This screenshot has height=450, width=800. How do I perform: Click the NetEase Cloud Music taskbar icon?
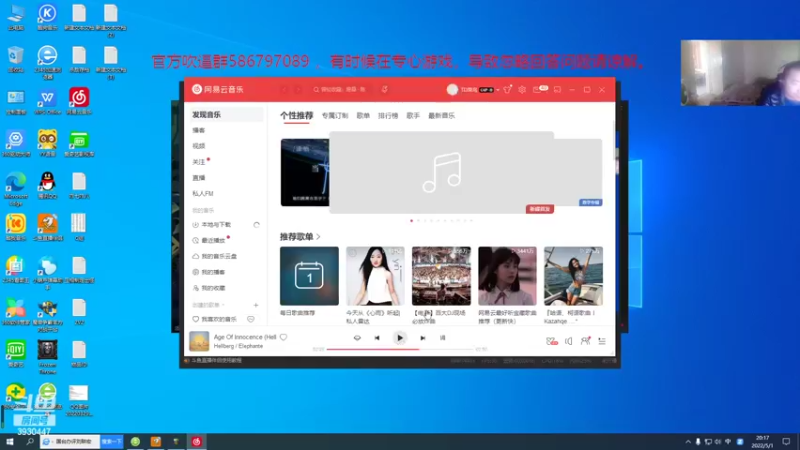click(x=196, y=442)
